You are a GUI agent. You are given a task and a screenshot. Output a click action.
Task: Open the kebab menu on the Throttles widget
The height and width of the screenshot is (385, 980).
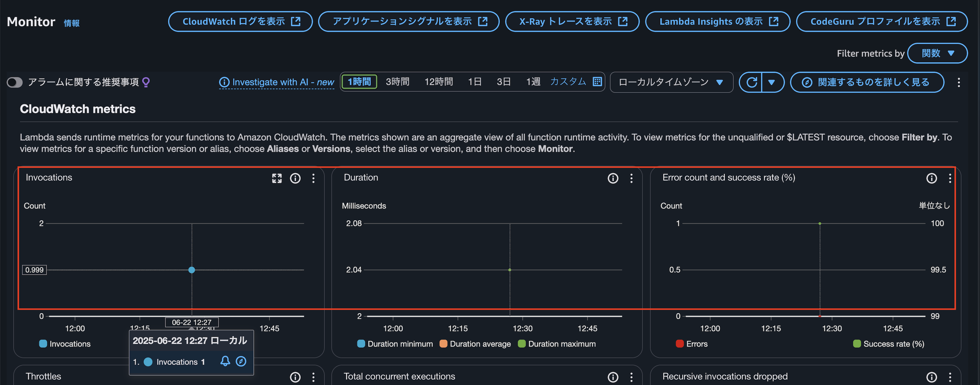coord(313,377)
